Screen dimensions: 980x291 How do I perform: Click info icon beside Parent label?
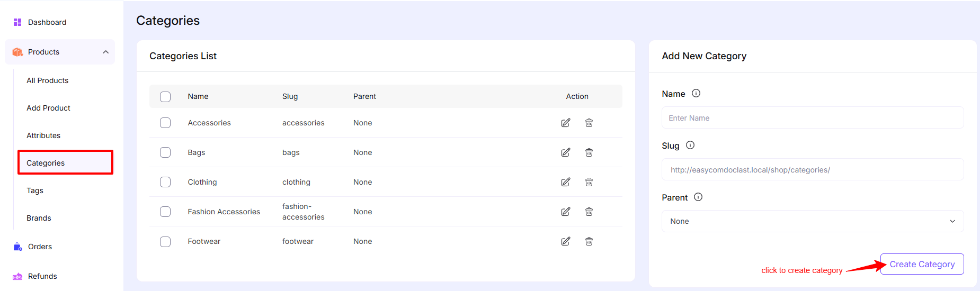[698, 197]
